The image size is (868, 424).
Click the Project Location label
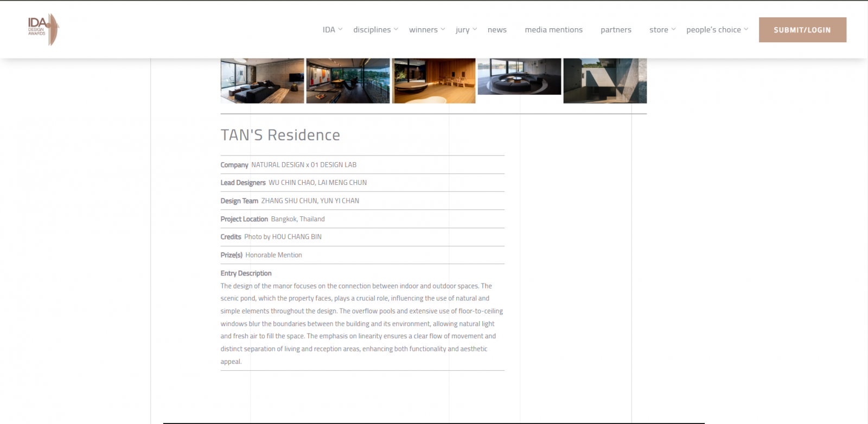(x=244, y=219)
